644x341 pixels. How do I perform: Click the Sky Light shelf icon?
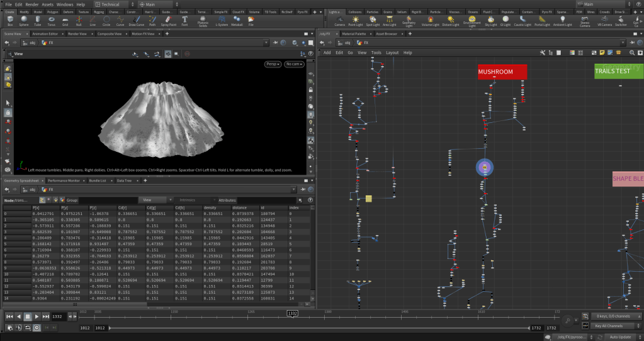(490, 21)
